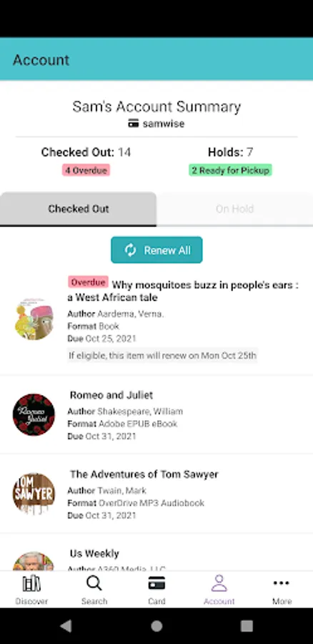Viewport: 313px width, 644px height.
Task: Open the library Card icon
Action: pyautogui.click(x=156, y=583)
